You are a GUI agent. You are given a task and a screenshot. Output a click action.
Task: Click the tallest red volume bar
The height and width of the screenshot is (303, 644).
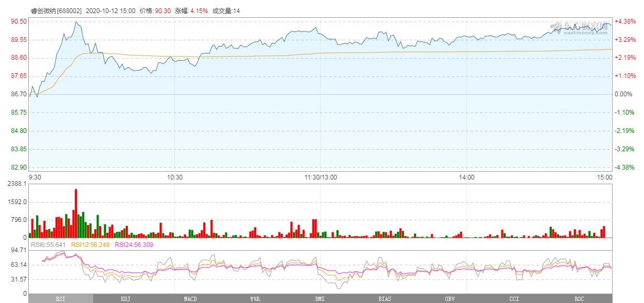(75, 214)
